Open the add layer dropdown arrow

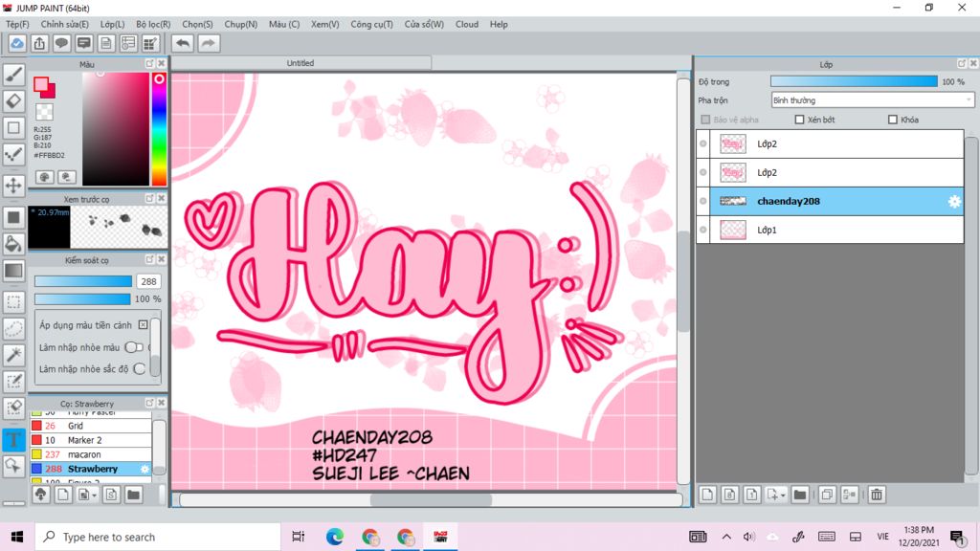click(783, 496)
